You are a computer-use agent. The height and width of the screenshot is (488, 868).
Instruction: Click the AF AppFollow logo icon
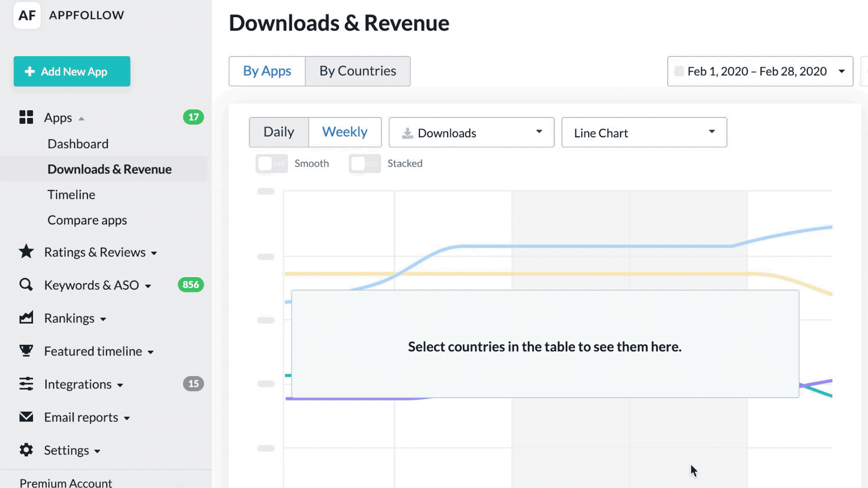pyautogui.click(x=27, y=15)
